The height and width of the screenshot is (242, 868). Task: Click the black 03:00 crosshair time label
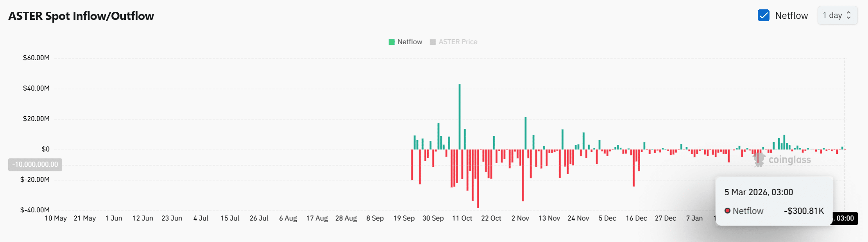coord(845,218)
